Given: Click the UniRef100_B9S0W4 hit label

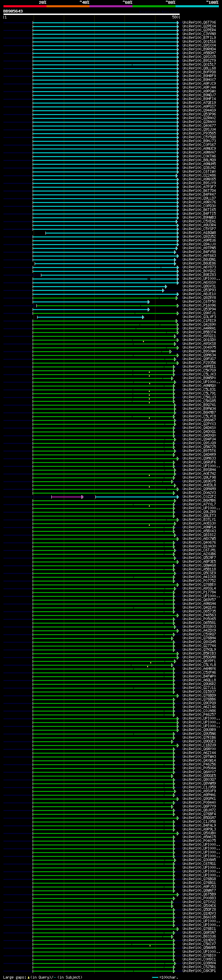Looking at the screenshot, I should 199,351.
